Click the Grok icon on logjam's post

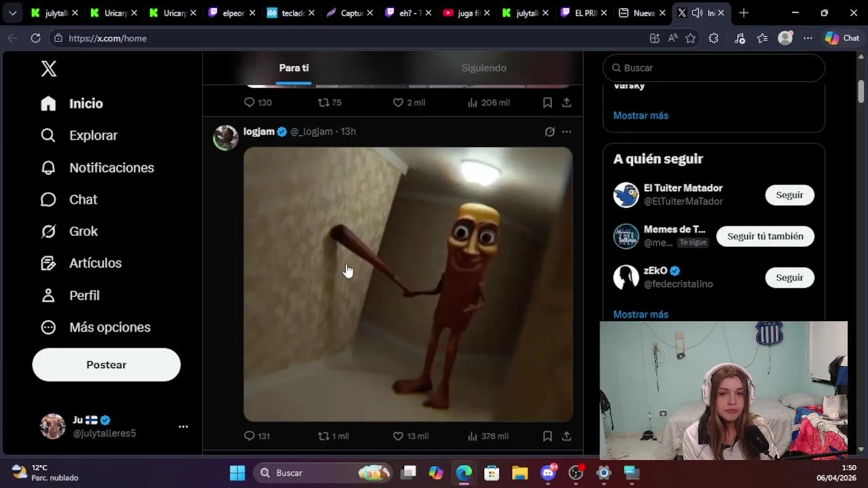click(550, 131)
